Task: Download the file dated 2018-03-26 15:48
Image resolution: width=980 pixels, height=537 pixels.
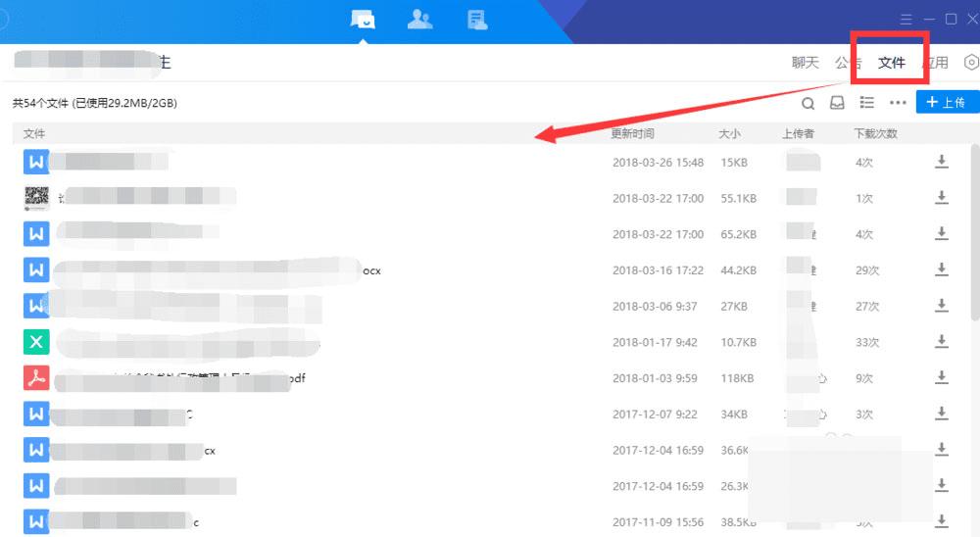Action: [941, 162]
